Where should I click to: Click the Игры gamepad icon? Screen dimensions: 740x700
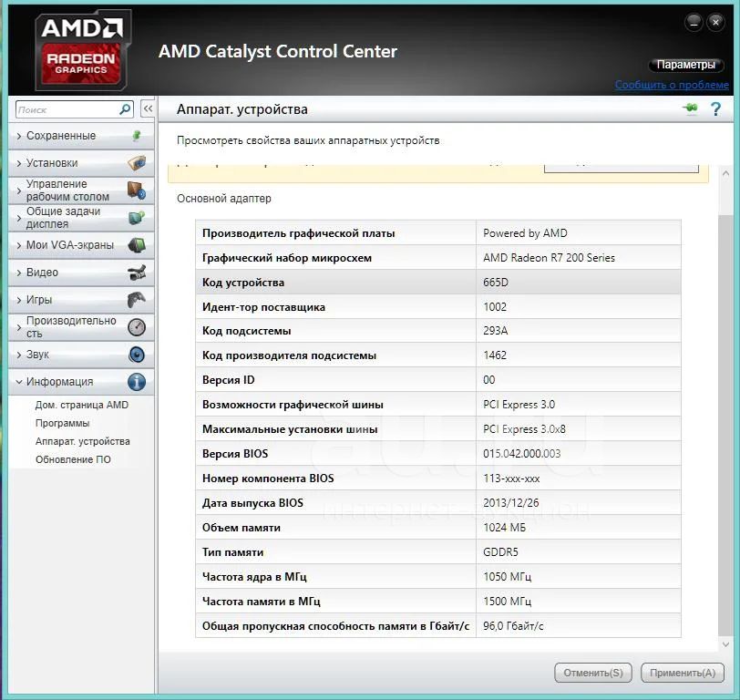pyautogui.click(x=136, y=300)
